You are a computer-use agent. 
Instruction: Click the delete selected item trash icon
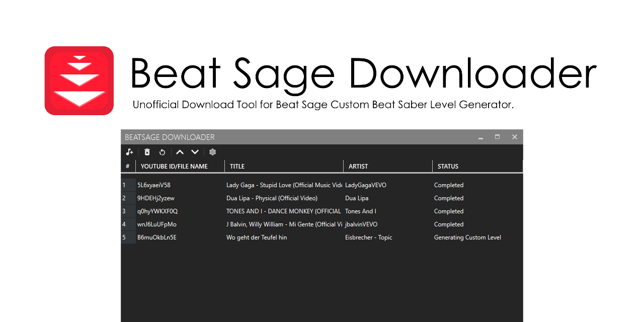coord(147,152)
